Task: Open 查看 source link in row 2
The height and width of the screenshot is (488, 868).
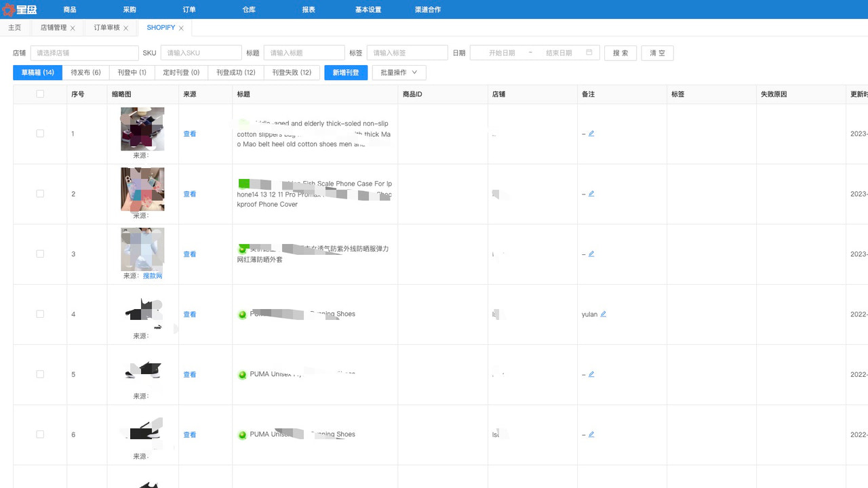Action: (190, 195)
